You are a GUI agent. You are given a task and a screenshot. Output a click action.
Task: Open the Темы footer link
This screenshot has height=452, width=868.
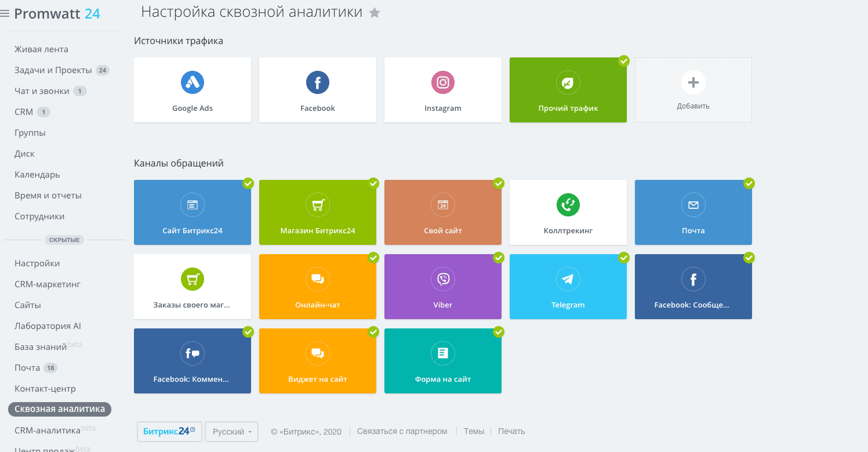coord(474,431)
